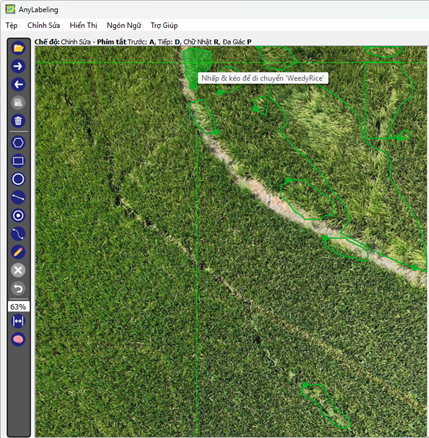Go to previous image arrow

coord(18,84)
